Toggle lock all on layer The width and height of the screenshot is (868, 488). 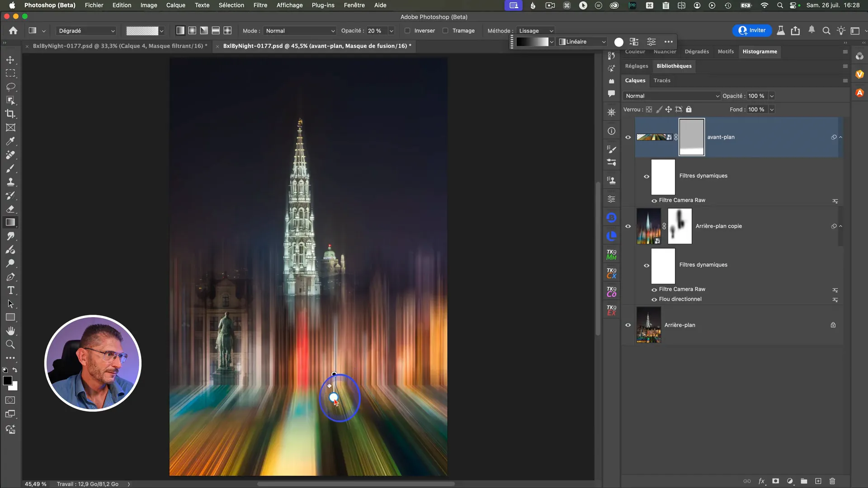pyautogui.click(x=689, y=109)
